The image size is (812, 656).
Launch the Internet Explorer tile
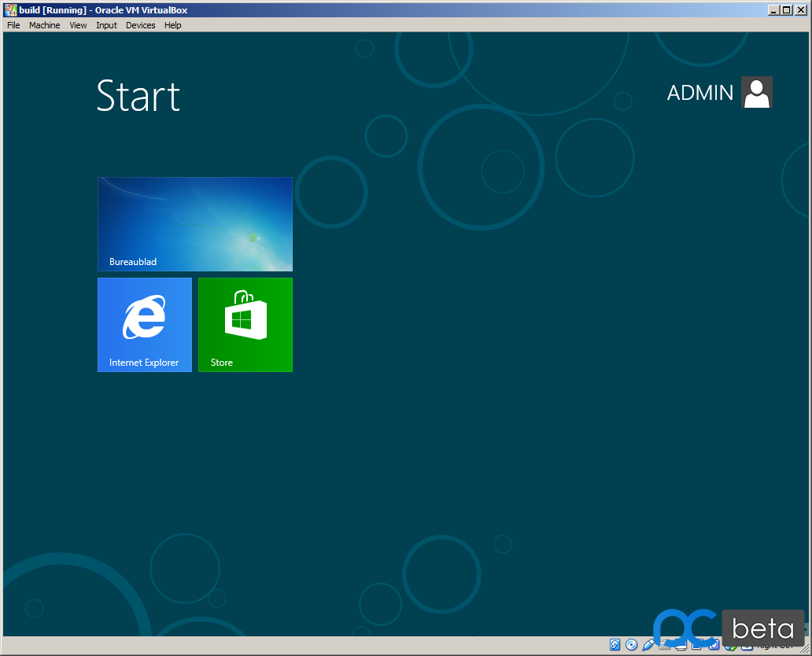coord(145,325)
